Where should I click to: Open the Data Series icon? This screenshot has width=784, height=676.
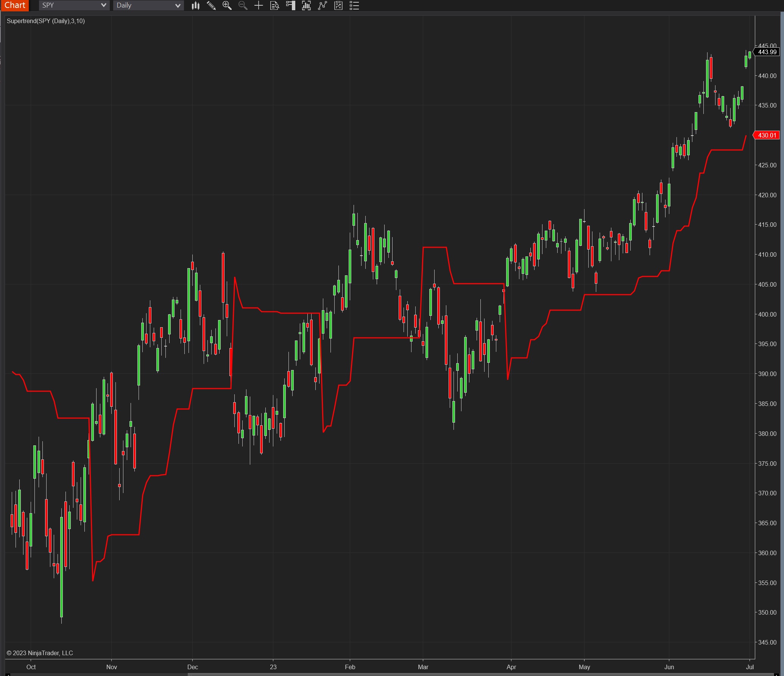306,6
